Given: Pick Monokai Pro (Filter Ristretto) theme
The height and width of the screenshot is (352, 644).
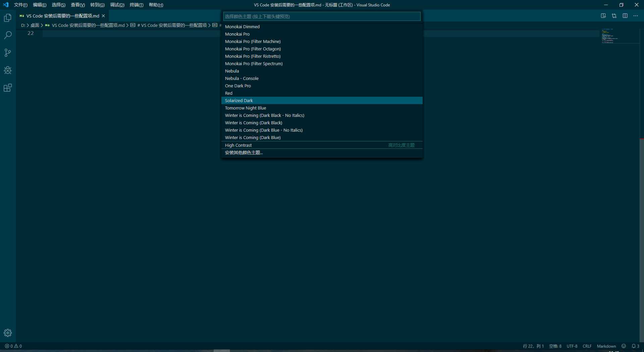Looking at the screenshot, I should tap(322, 56).
